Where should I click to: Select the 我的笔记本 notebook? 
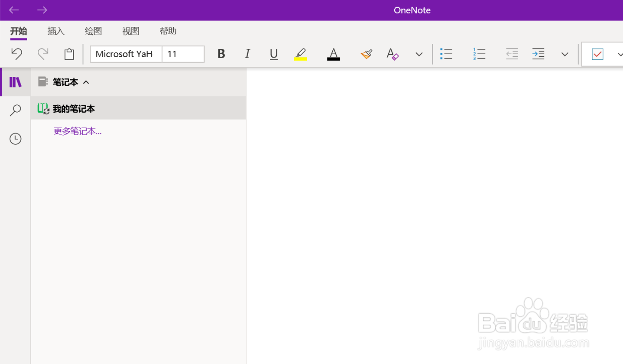click(x=139, y=108)
